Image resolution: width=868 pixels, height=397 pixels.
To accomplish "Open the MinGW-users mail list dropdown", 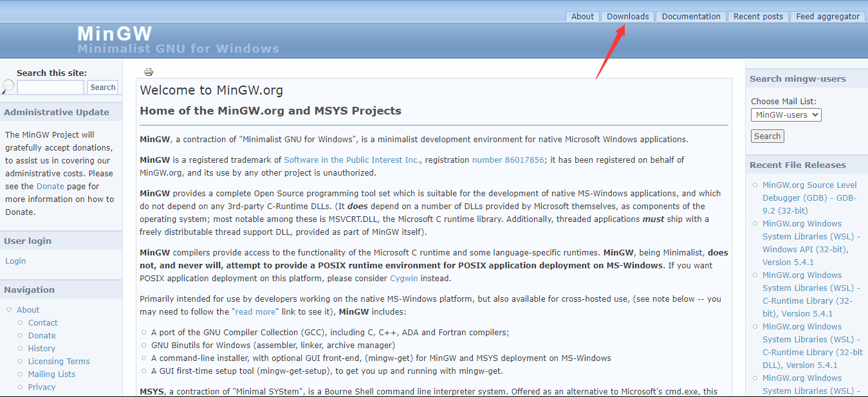I will [x=786, y=115].
